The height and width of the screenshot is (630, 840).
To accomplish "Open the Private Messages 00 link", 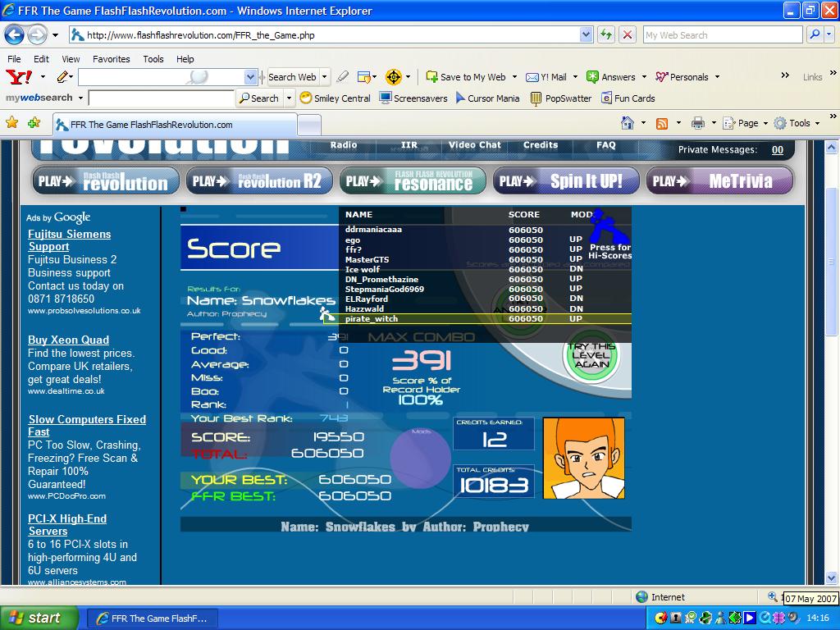I will pos(778,150).
